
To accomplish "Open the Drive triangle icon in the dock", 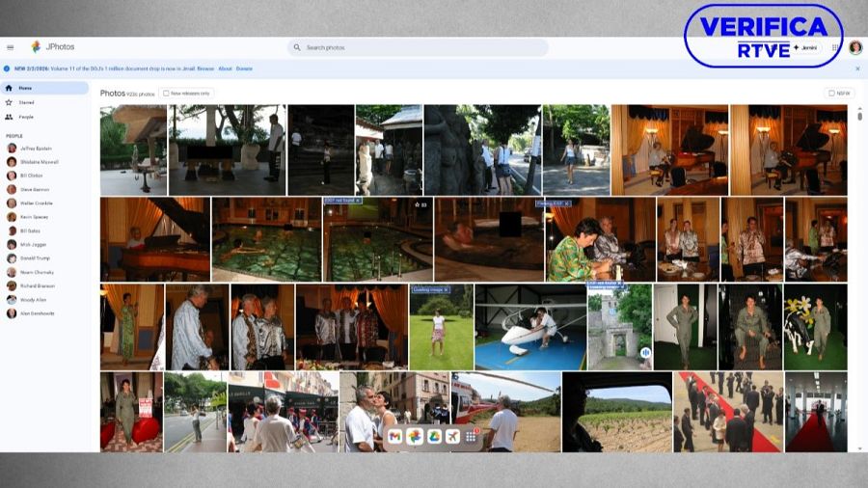I will (x=433, y=437).
